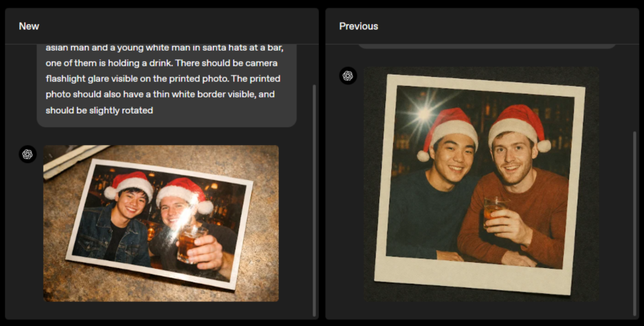Click the 'flashlight glare visible' prompt line
644x326 pixels.
click(x=163, y=79)
